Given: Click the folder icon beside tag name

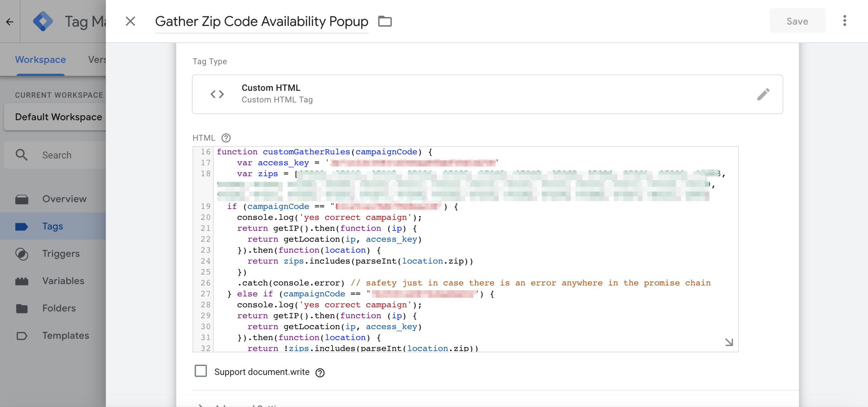Looking at the screenshot, I should 385,22.
